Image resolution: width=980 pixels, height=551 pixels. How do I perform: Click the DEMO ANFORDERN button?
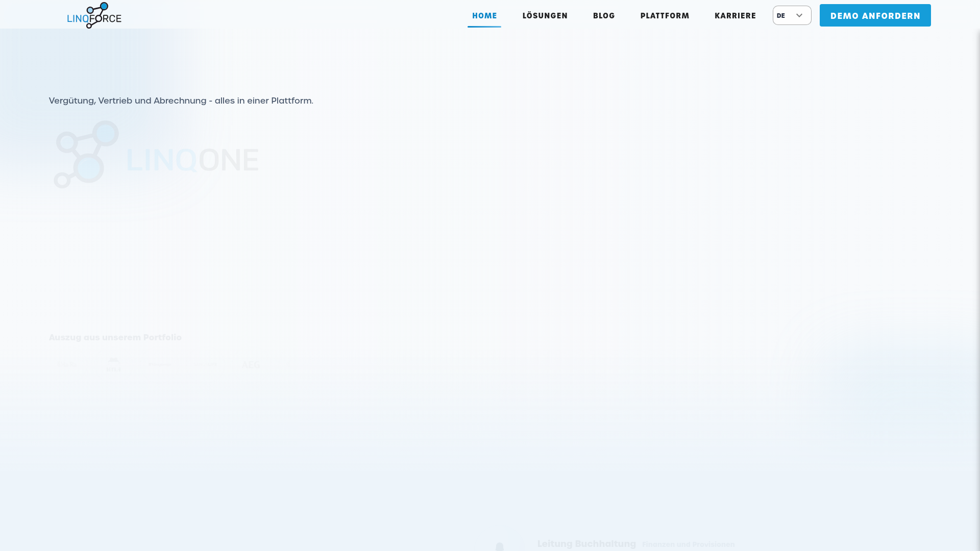[x=875, y=15]
